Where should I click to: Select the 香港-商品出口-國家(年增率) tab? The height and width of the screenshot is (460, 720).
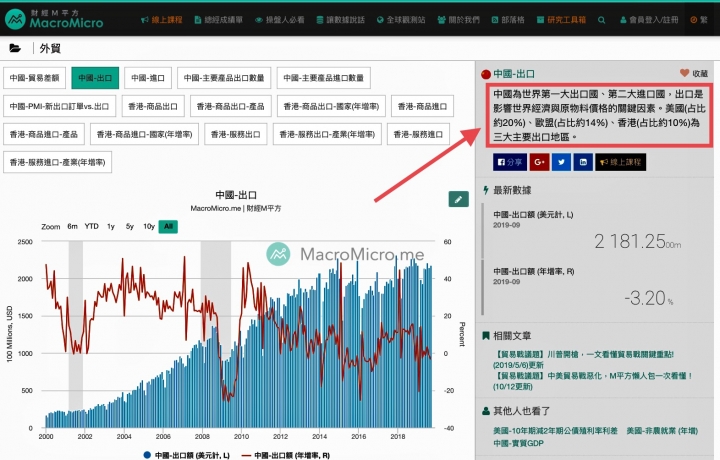pos(332,106)
